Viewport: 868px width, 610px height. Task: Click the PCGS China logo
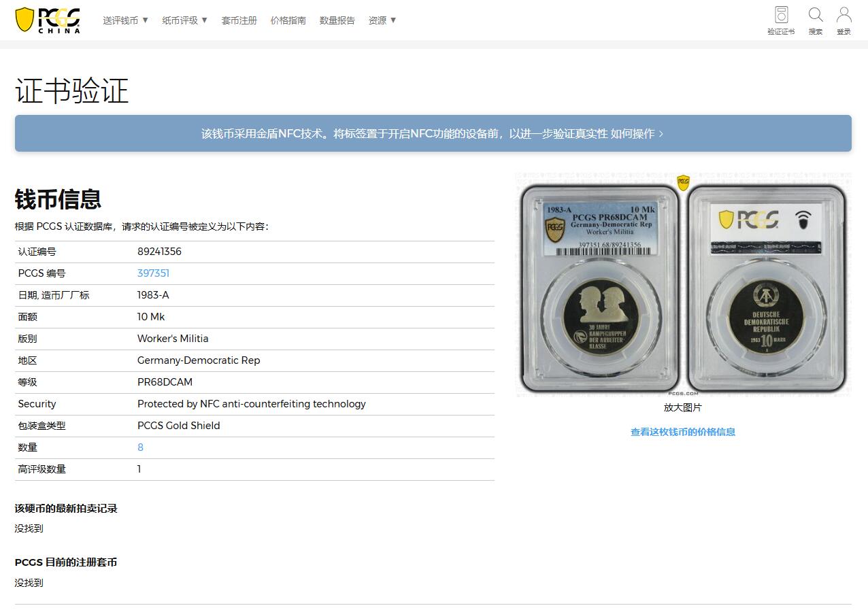pyautogui.click(x=48, y=20)
